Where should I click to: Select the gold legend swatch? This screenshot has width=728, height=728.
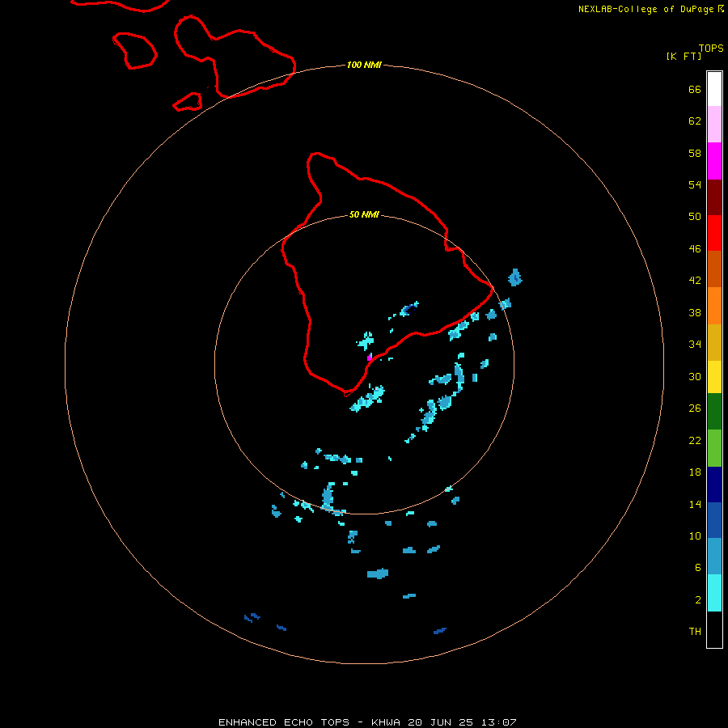click(714, 342)
